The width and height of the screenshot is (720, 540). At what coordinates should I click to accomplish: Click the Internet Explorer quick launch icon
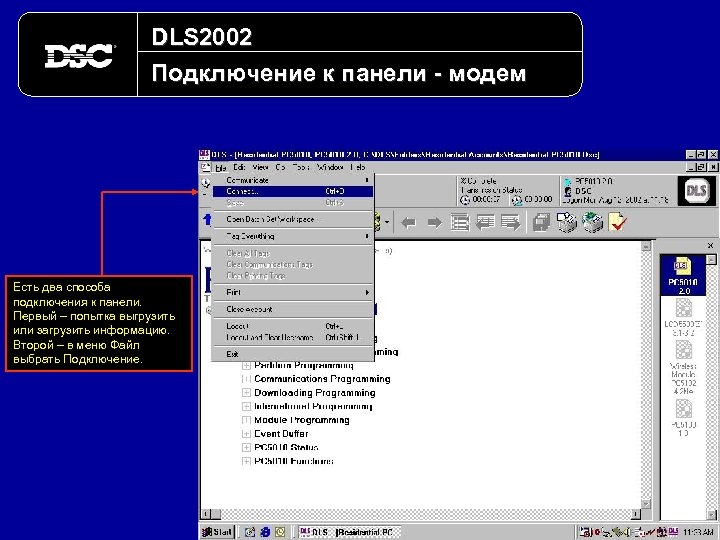(265, 532)
